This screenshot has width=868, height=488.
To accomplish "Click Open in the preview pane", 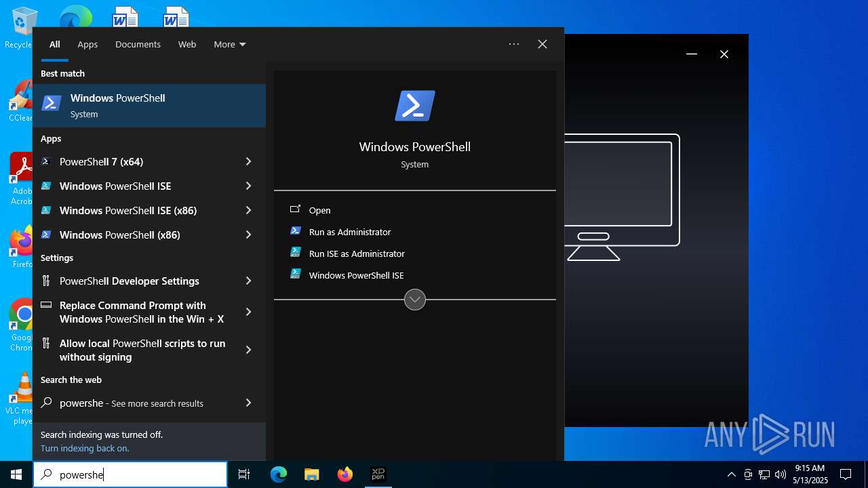I will (415, 210).
